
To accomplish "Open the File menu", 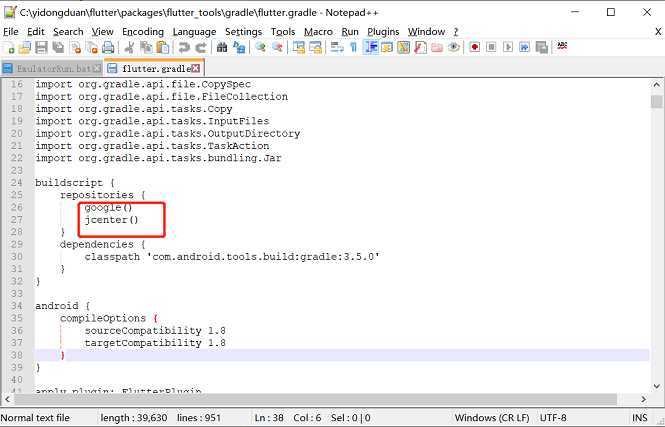I will pyautogui.click(x=11, y=32).
